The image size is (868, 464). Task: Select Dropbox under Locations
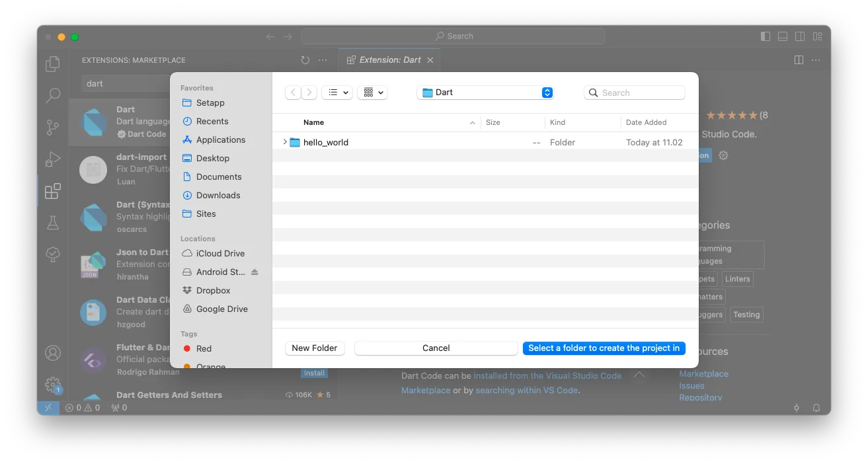click(x=213, y=290)
